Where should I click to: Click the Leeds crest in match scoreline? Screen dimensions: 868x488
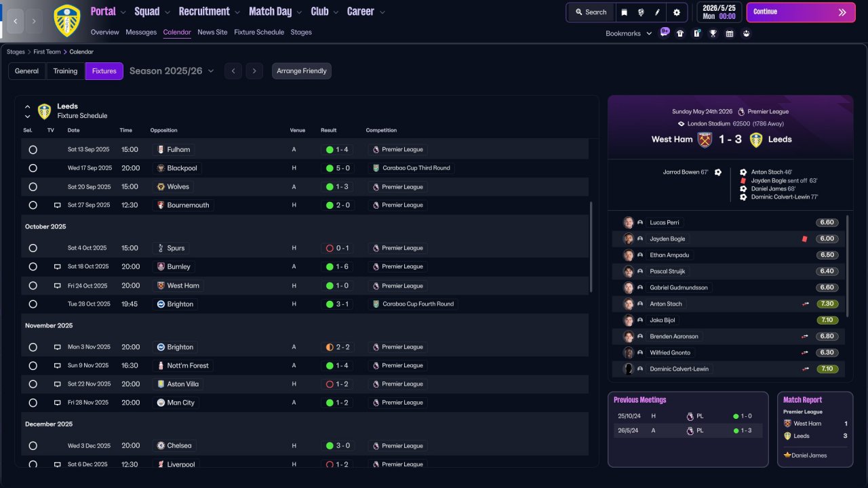pyautogui.click(x=756, y=140)
